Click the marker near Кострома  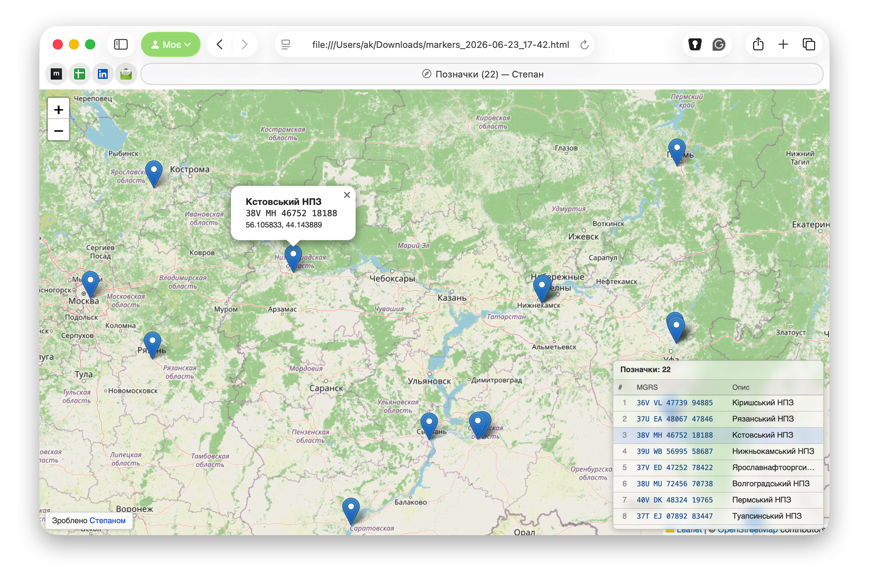154,174
